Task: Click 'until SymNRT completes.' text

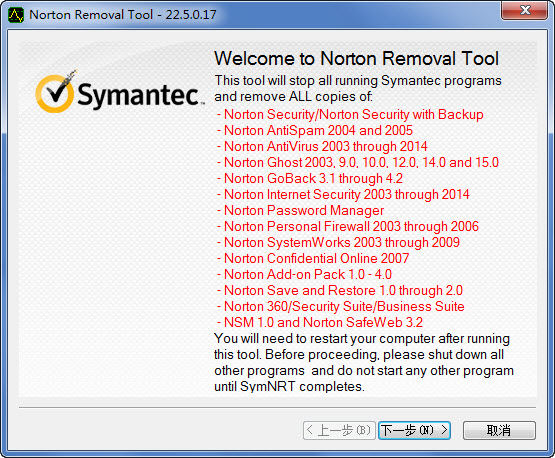Action: click(289, 387)
